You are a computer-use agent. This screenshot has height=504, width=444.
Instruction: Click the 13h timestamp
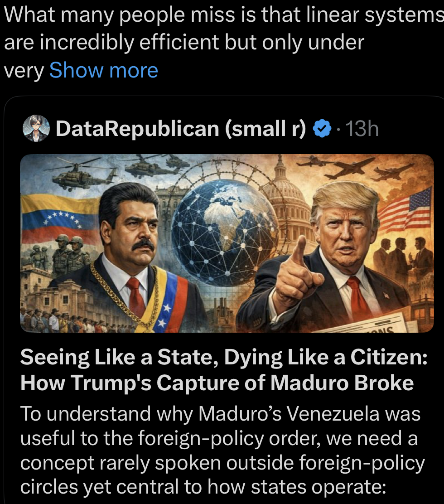point(362,129)
